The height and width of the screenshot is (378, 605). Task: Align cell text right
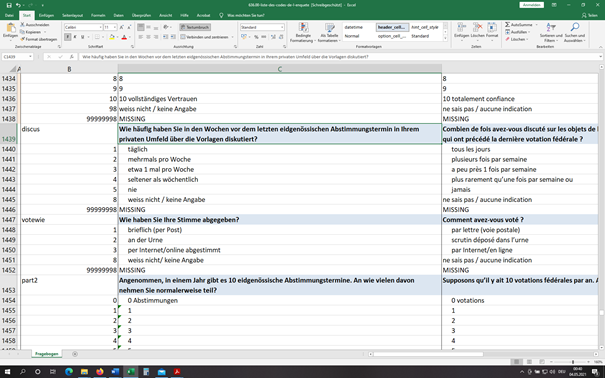[155, 37]
